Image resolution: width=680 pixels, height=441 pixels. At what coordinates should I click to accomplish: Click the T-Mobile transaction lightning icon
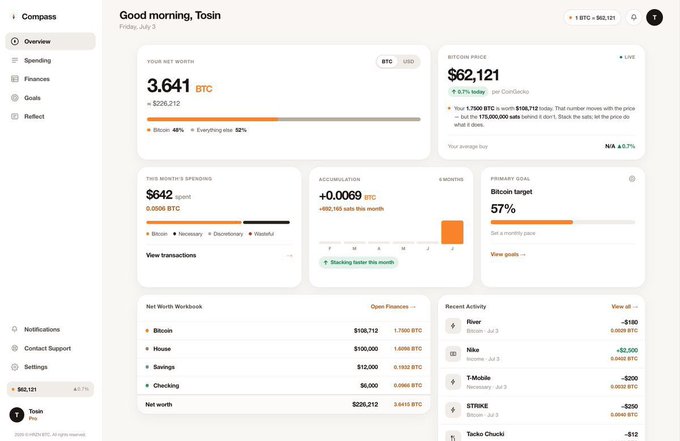(453, 382)
